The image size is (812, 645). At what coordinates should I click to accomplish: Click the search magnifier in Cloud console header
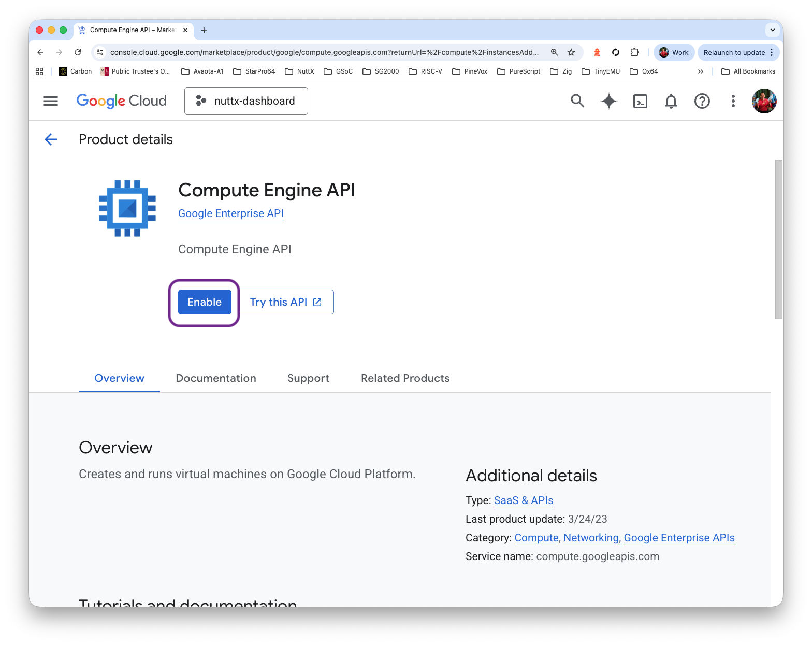[577, 101]
